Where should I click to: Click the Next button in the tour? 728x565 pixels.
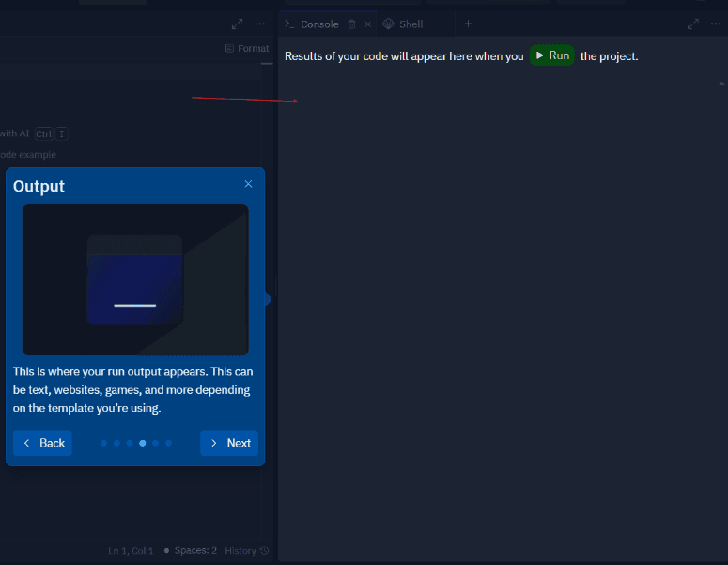pos(229,443)
